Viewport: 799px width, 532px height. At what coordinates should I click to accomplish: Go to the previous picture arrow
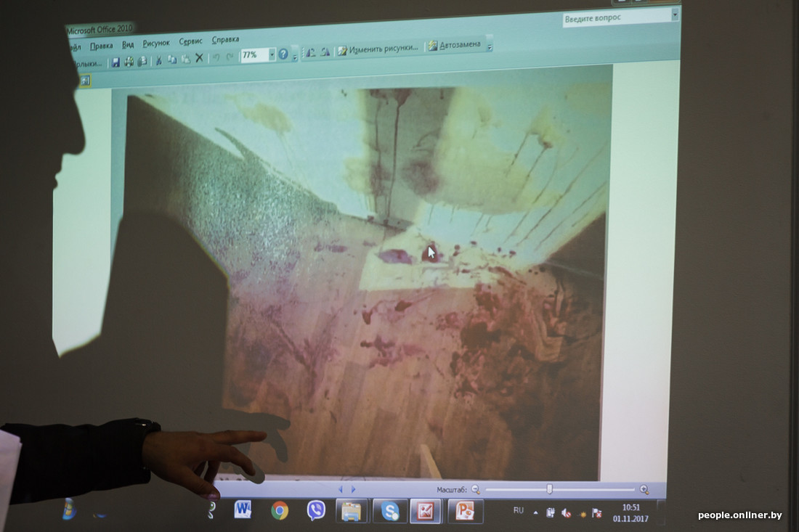[341, 490]
